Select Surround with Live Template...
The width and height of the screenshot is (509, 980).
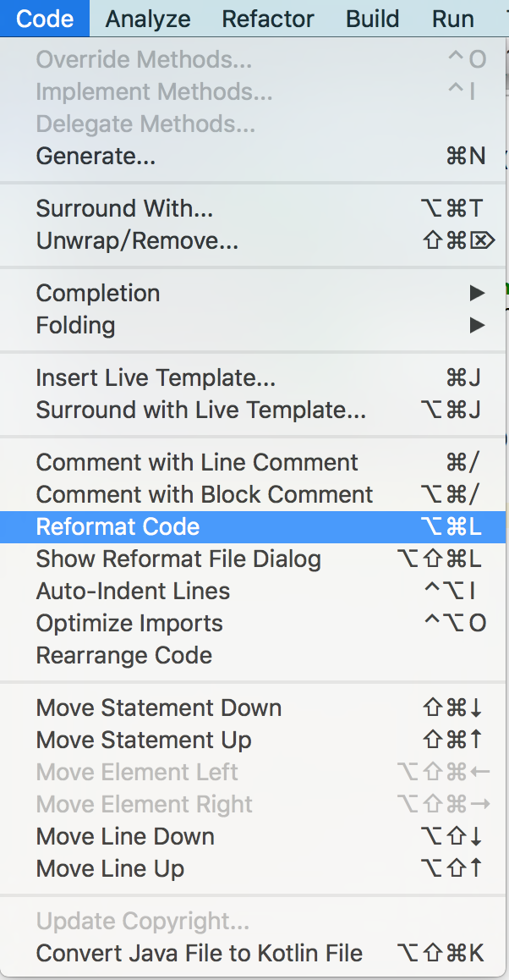pyautogui.click(x=201, y=410)
